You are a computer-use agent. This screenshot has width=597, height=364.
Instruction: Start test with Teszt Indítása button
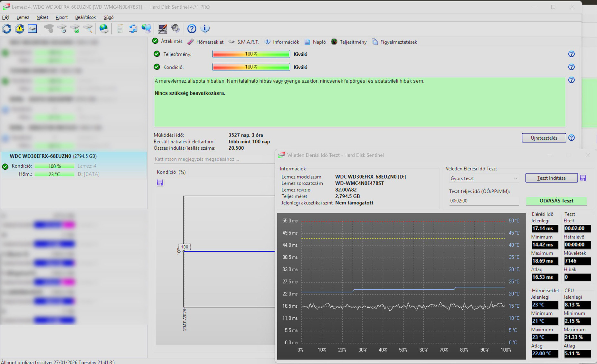tap(551, 178)
